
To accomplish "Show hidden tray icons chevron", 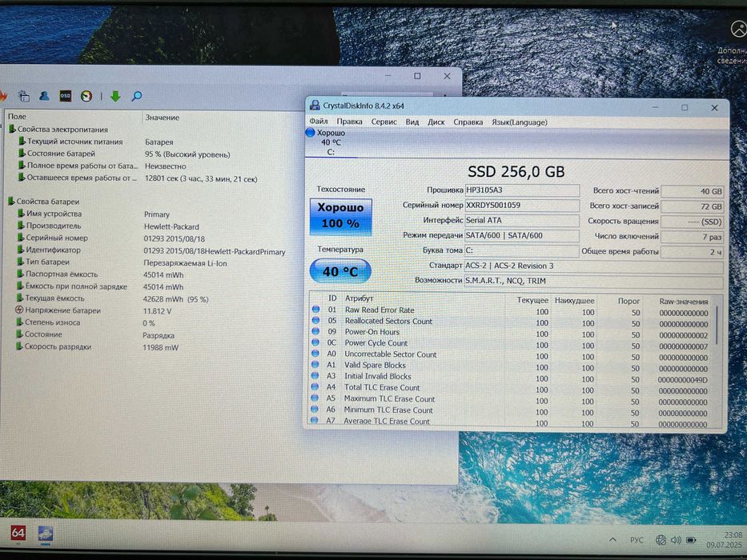I will [612, 539].
